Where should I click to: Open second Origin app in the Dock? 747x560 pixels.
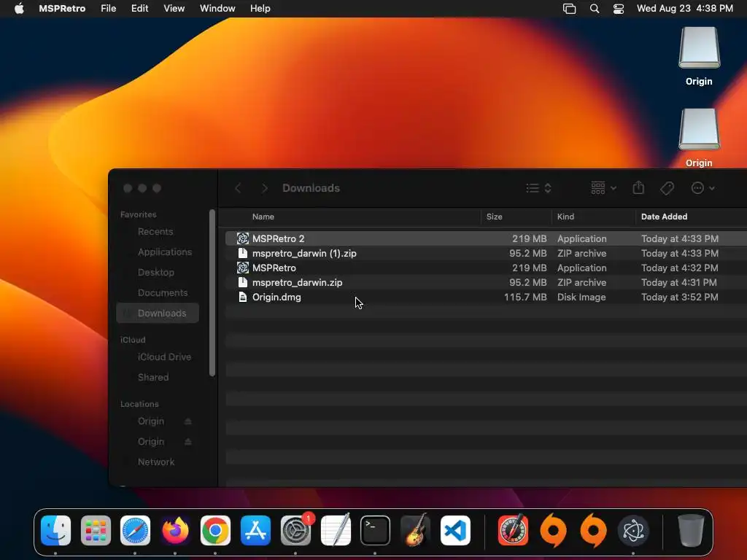[x=593, y=530]
